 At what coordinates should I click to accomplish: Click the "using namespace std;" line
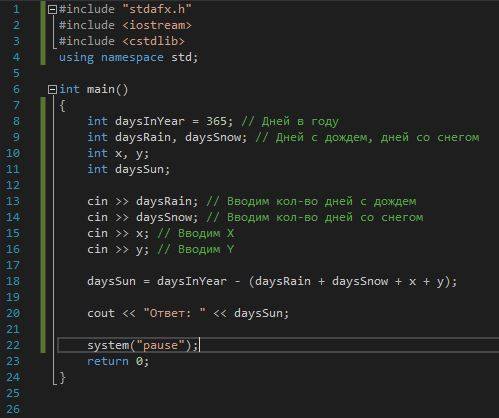click(129, 57)
